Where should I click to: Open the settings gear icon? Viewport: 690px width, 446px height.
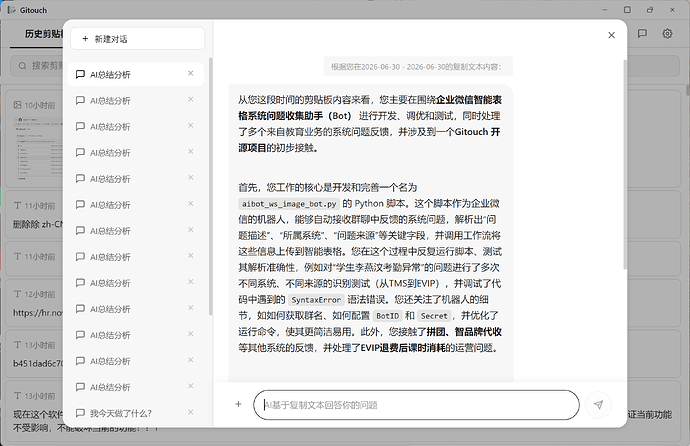[x=667, y=33]
